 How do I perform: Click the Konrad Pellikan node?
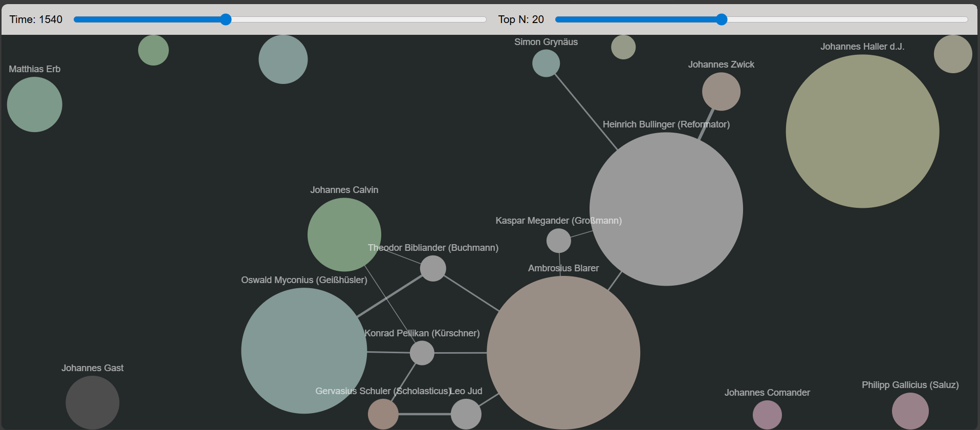[x=422, y=353]
